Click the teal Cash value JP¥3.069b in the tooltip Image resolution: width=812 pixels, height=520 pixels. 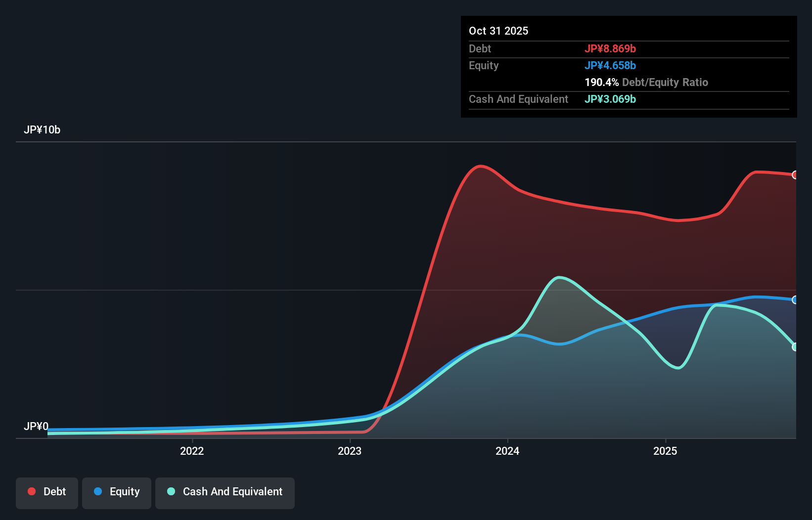[610, 99]
